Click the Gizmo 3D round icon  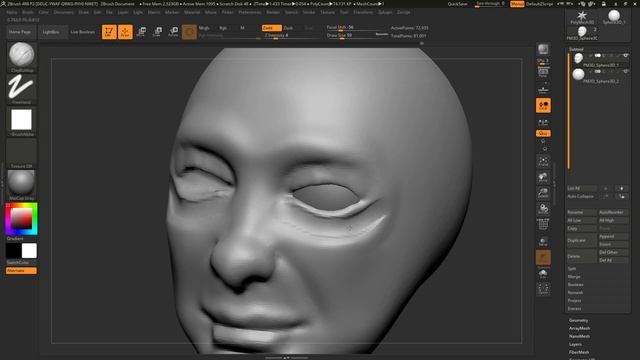coord(189,32)
